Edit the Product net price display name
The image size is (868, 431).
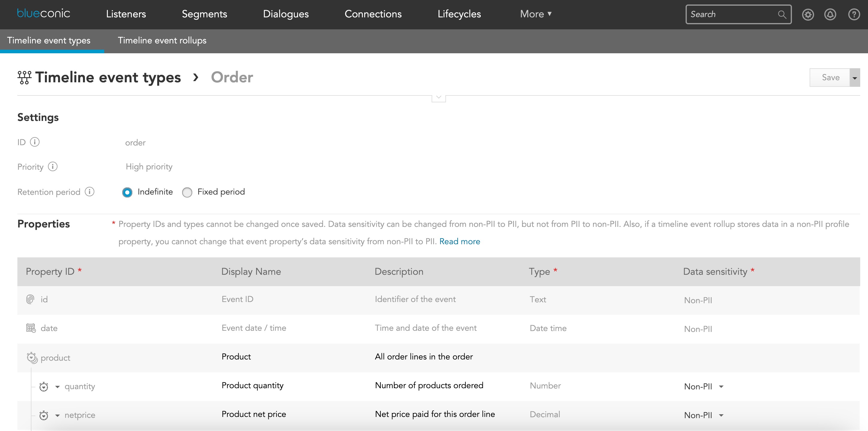tap(254, 414)
